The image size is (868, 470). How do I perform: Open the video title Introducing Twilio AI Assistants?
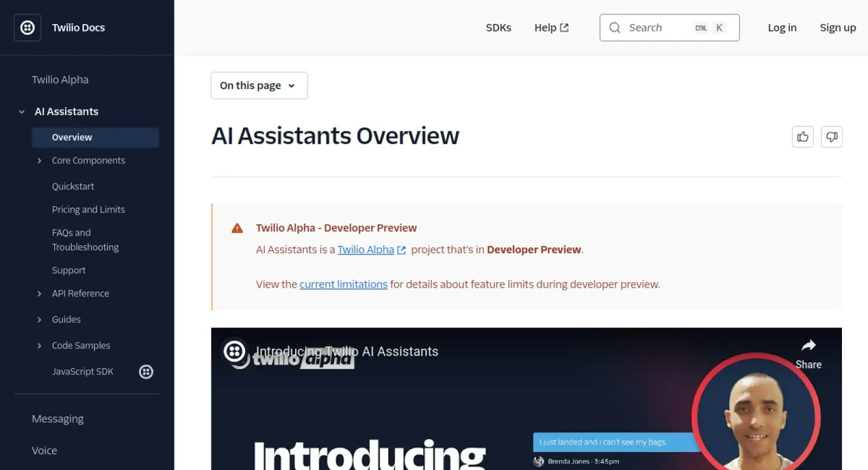tap(346, 351)
